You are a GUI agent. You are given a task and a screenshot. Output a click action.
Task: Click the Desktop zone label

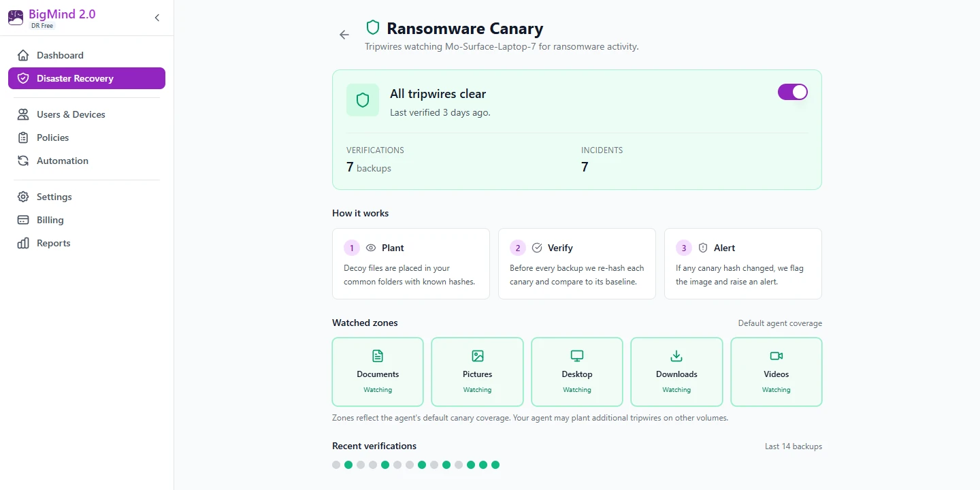[577, 374]
